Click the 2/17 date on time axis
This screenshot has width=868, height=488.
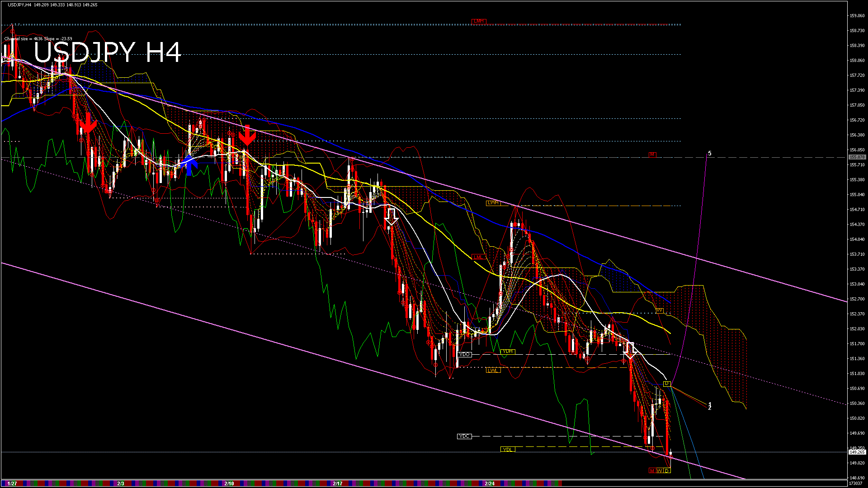pyautogui.click(x=338, y=483)
